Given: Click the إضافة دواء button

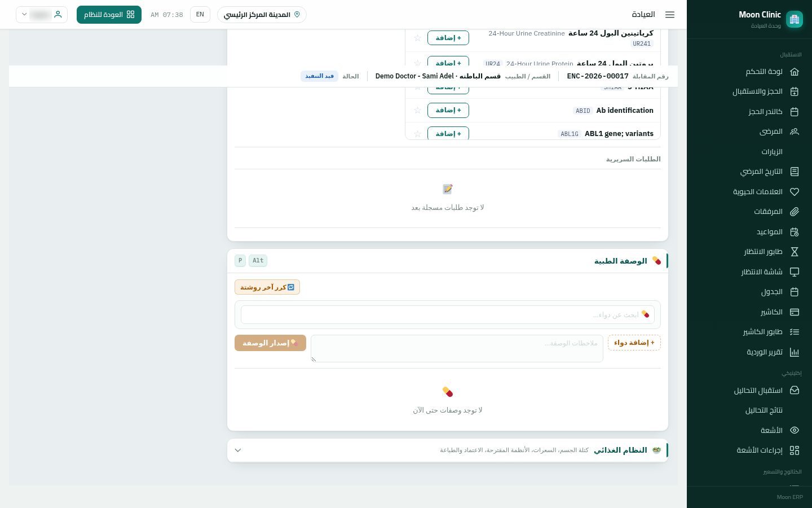Looking at the screenshot, I should [x=634, y=343].
